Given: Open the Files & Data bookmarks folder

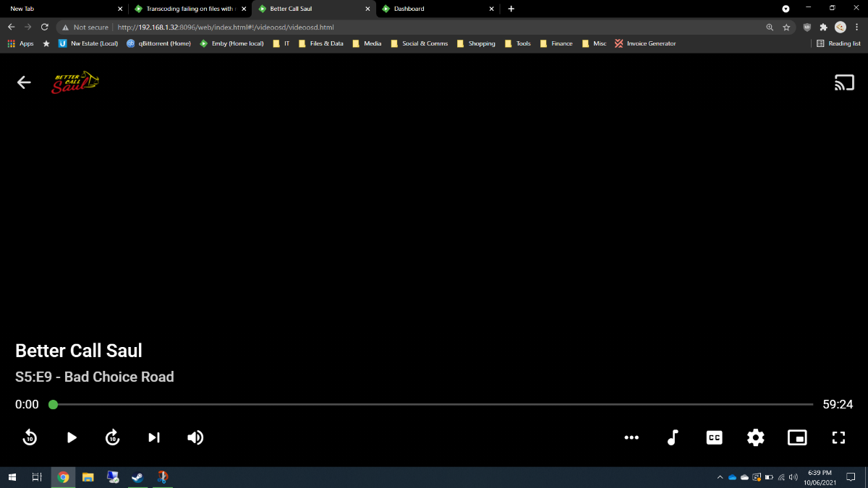Looking at the screenshot, I should (x=321, y=43).
